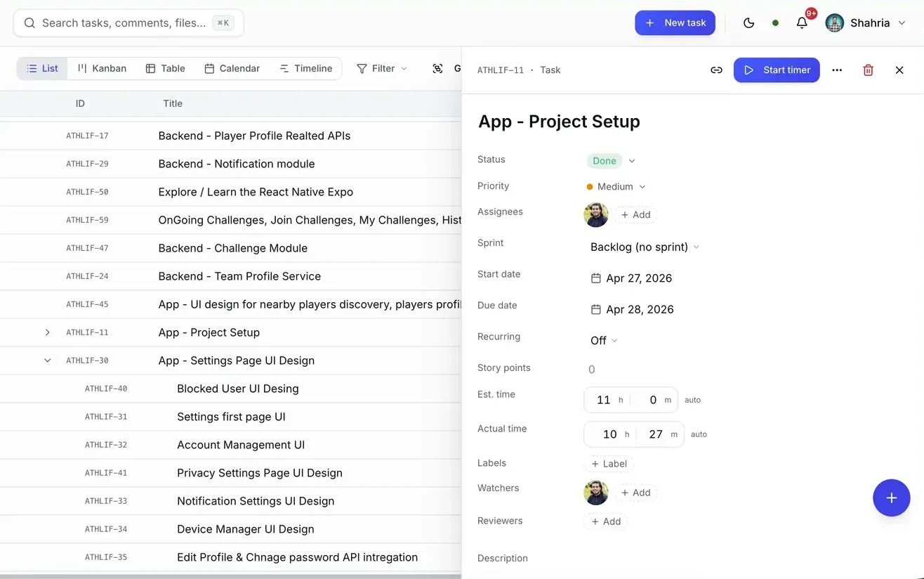Click assignee avatar in Assignees row

pyautogui.click(x=596, y=215)
